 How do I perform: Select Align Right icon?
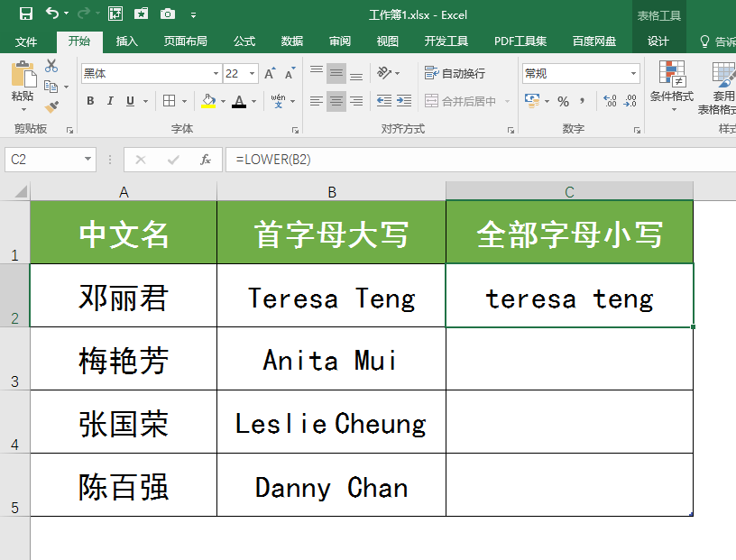pos(356,101)
